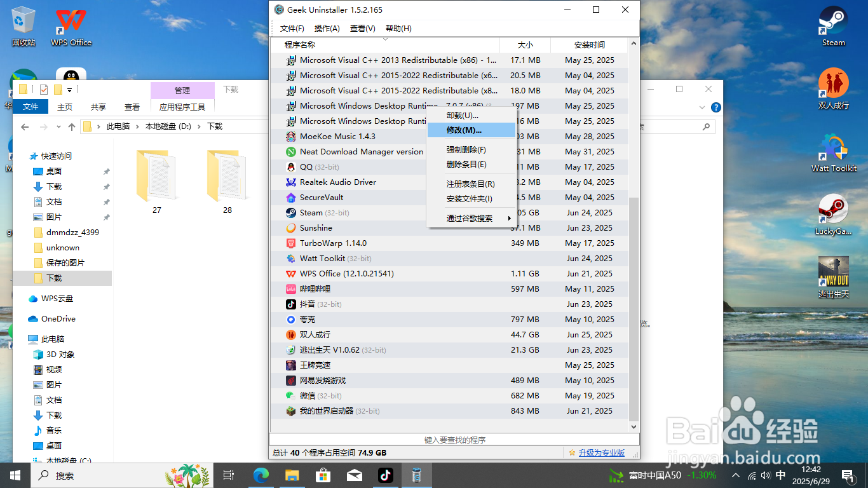Open the Windows Start menu
The height and width of the screenshot is (488, 868).
coord(15,475)
